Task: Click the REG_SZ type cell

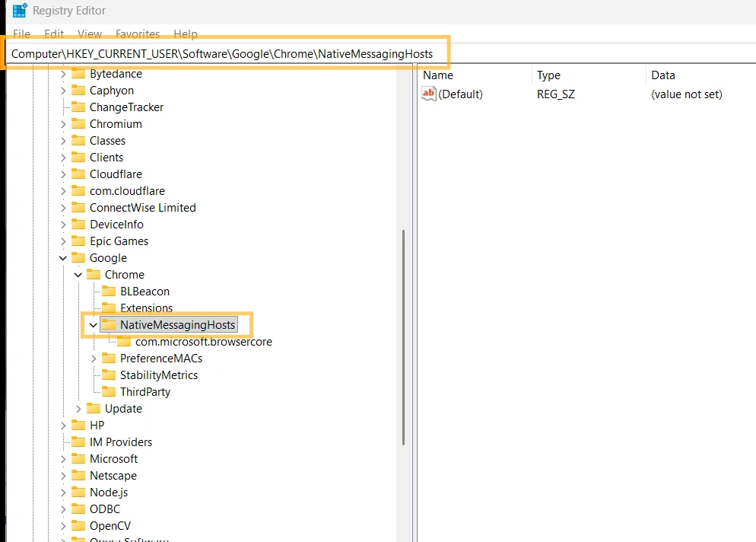Action: point(556,94)
